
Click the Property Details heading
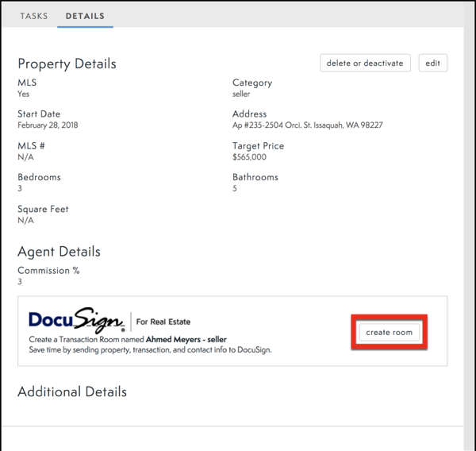tap(67, 64)
